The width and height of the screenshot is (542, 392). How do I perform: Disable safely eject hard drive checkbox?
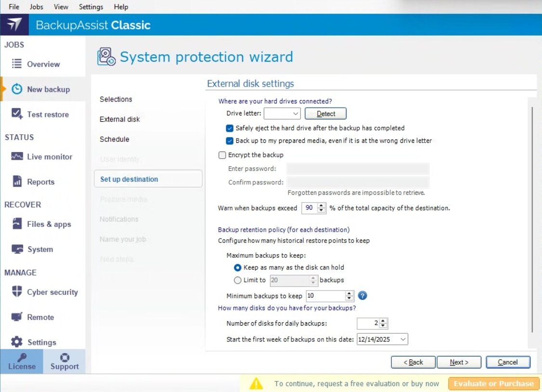(x=230, y=128)
